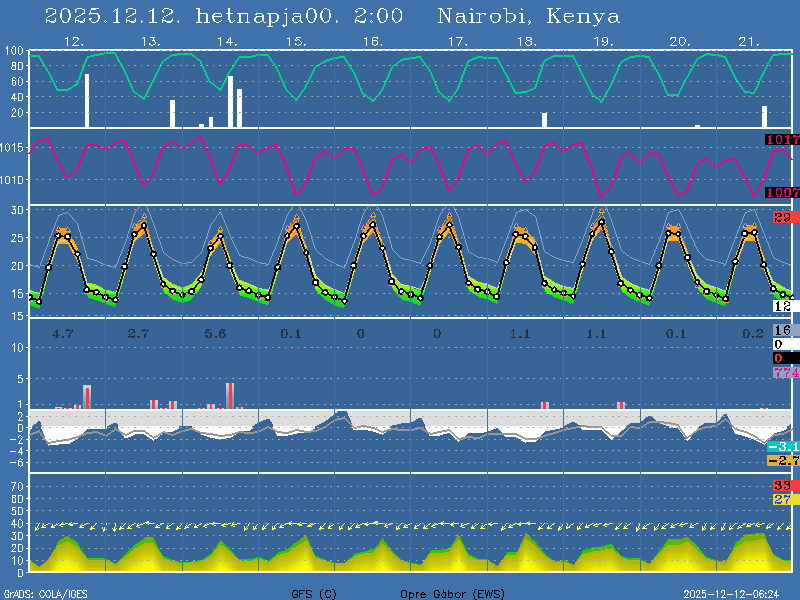
Task: Select day 18 on the date axis
Action: click(x=526, y=41)
